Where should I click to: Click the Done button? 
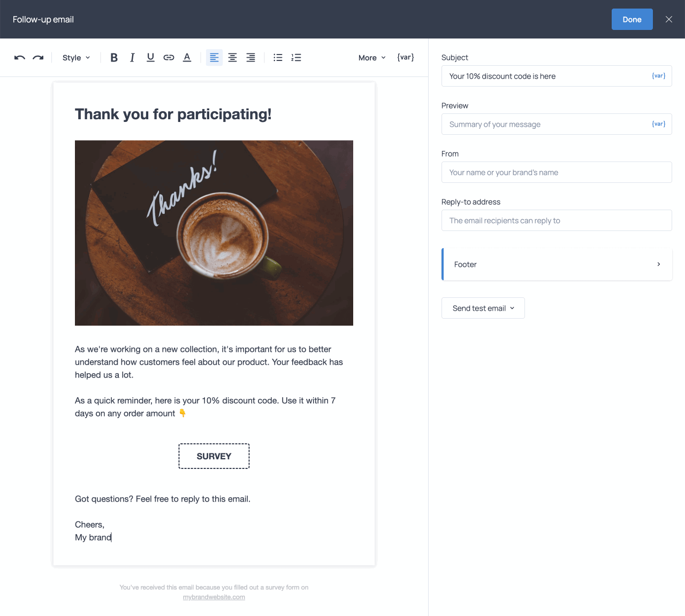click(x=632, y=19)
